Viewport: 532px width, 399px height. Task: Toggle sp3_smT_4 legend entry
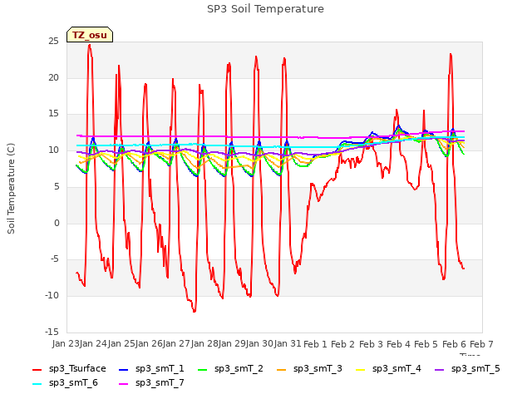pyautogui.click(x=388, y=369)
